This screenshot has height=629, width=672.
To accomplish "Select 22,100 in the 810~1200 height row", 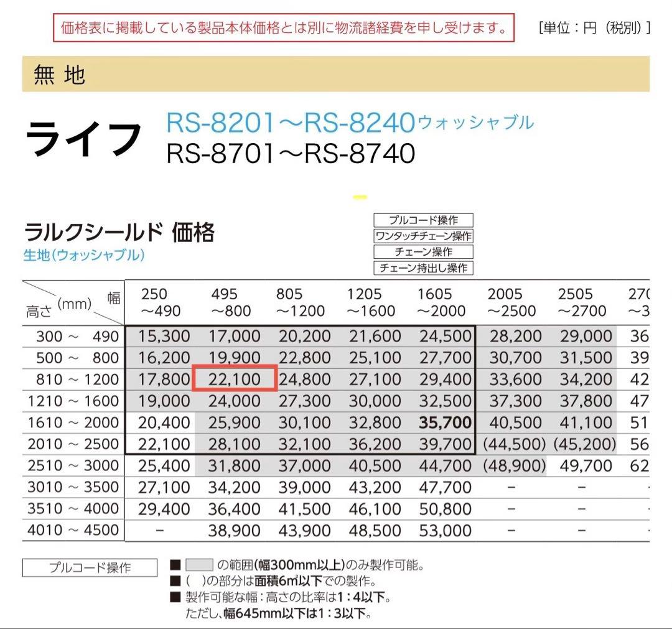I will 234,379.
